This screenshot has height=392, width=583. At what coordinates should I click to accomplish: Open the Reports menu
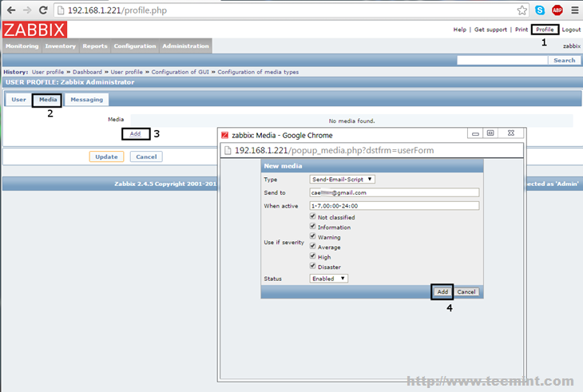[95, 46]
